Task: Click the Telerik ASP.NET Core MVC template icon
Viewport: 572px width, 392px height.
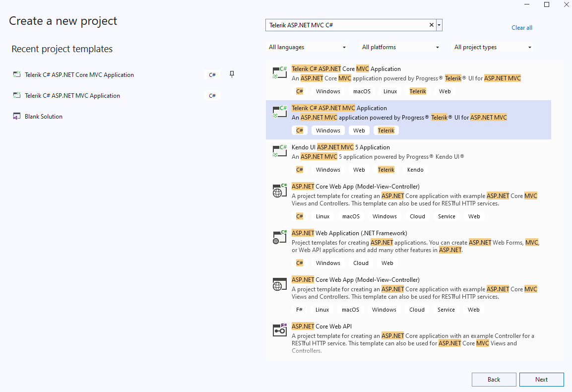Action: pyautogui.click(x=280, y=72)
